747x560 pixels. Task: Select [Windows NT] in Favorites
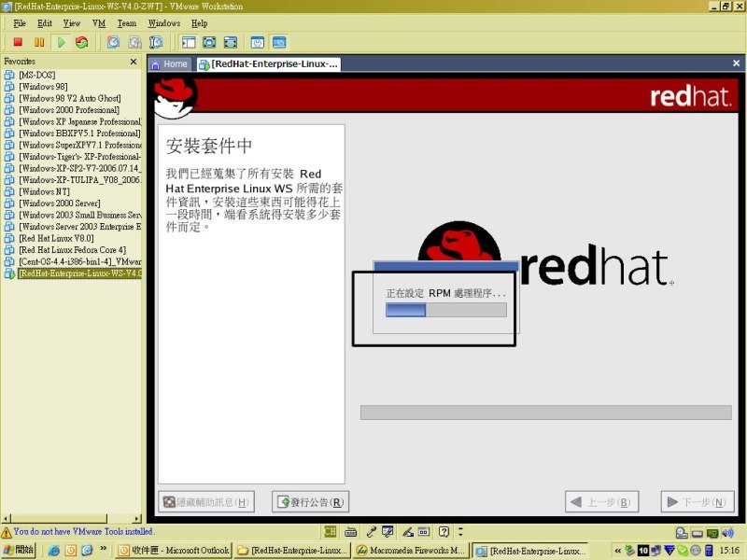pos(44,191)
